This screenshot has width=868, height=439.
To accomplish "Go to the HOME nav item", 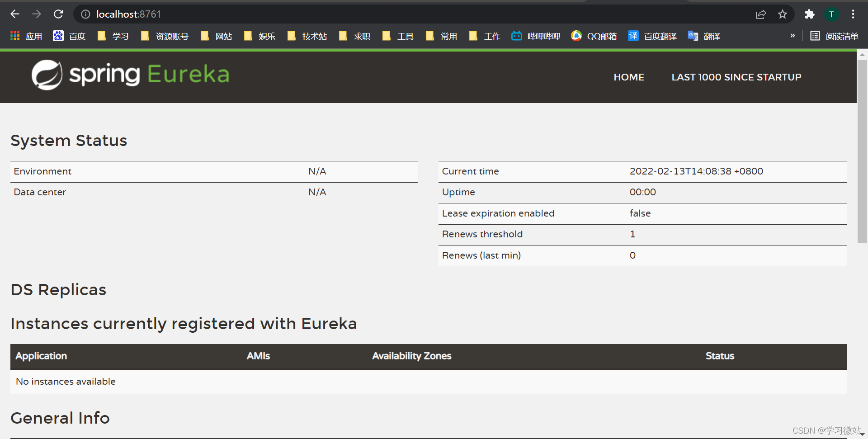I will [629, 77].
